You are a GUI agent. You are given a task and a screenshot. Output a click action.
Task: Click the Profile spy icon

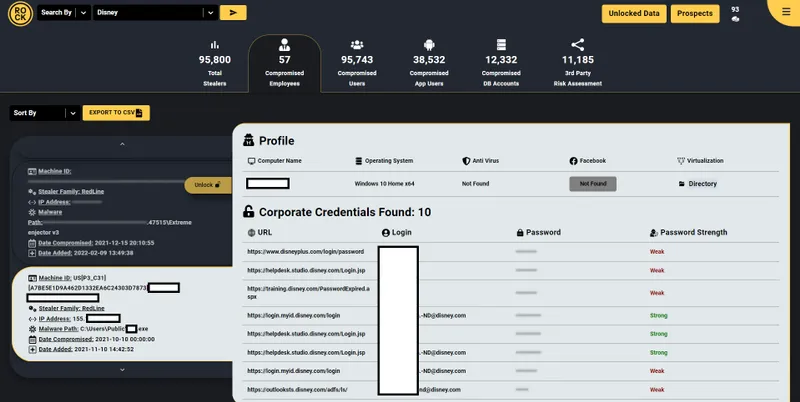click(x=248, y=140)
